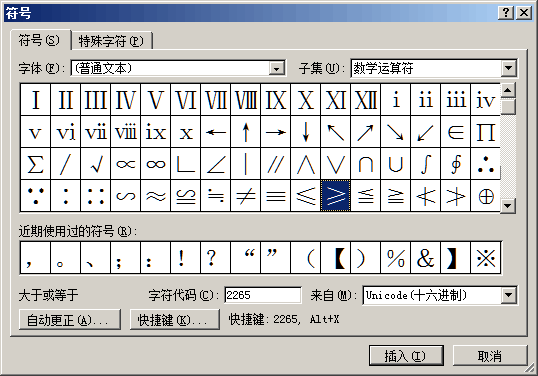Select the northeast arrow ↗ symbol
538x376 pixels.
click(365, 132)
